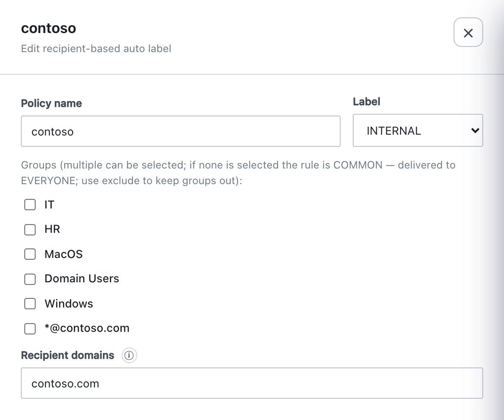The width and height of the screenshot is (504, 420).
Task: Click the 'Edit recipient-based auto label' subtitle
Action: (x=96, y=49)
